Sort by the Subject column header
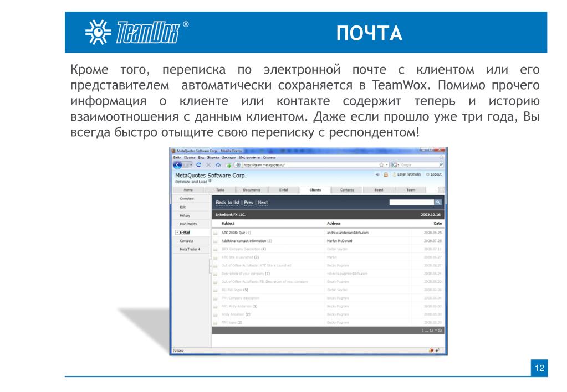This screenshot has height=392, width=567. (228, 224)
